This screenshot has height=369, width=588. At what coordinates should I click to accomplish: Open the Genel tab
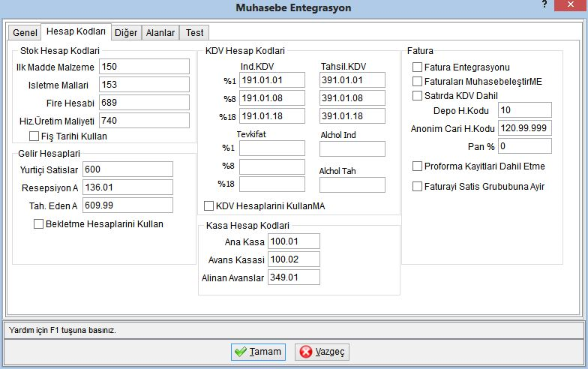pyautogui.click(x=25, y=33)
